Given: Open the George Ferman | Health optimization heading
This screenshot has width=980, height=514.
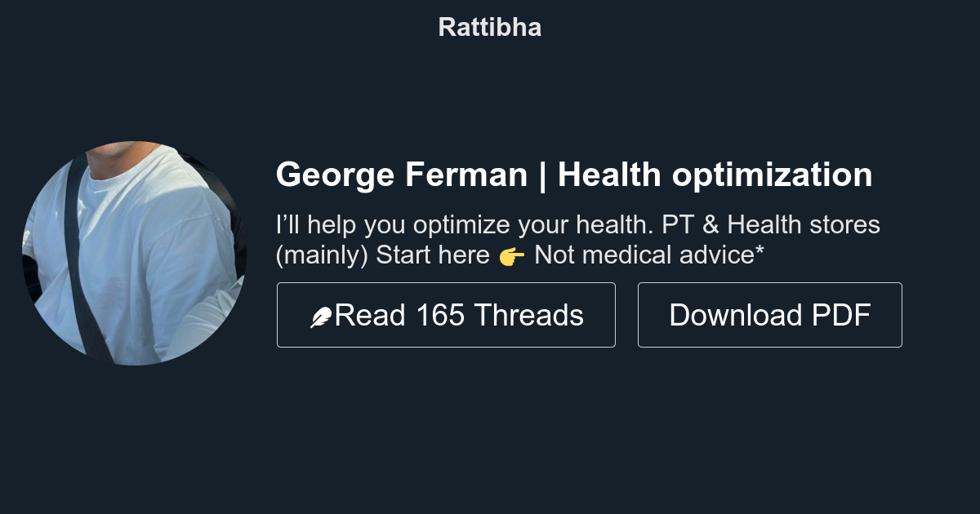Looking at the screenshot, I should pos(574,174).
